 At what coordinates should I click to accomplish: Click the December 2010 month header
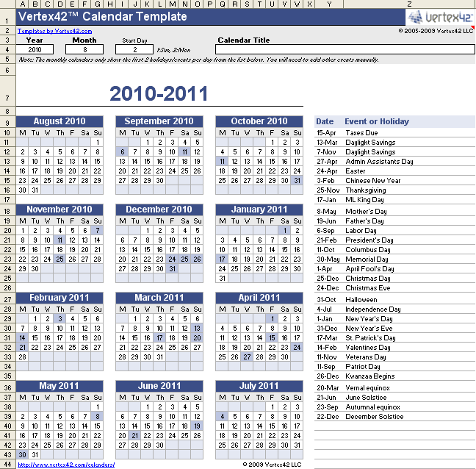tap(159, 210)
